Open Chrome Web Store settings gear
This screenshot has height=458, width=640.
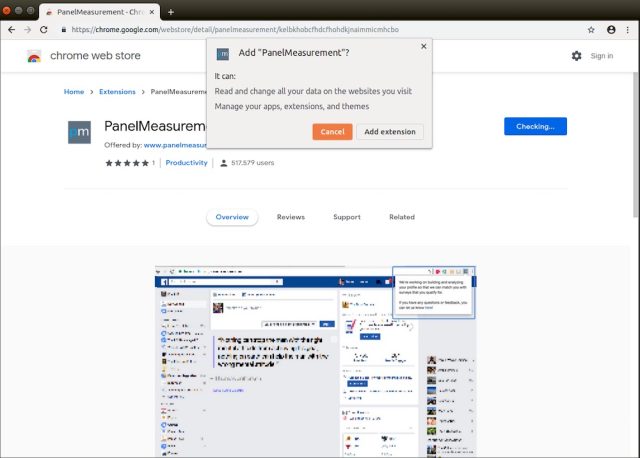[x=576, y=56]
